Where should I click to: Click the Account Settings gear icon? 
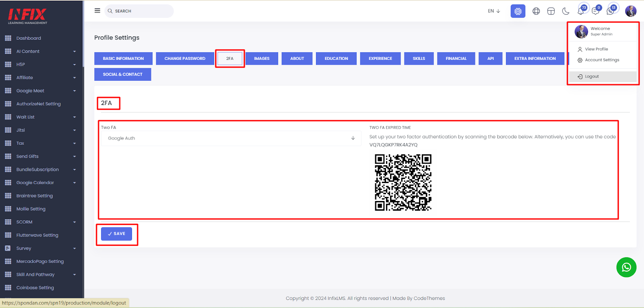pyautogui.click(x=580, y=60)
